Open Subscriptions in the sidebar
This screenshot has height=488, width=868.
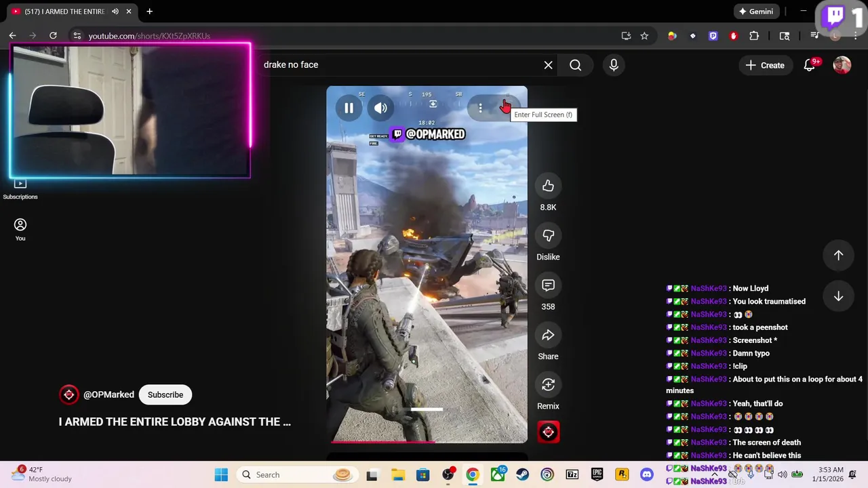point(20,189)
